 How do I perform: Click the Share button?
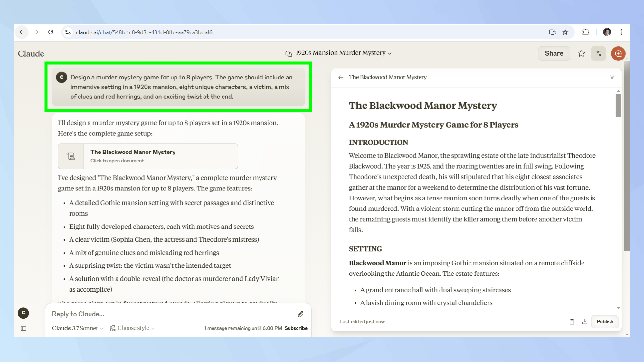[554, 53]
